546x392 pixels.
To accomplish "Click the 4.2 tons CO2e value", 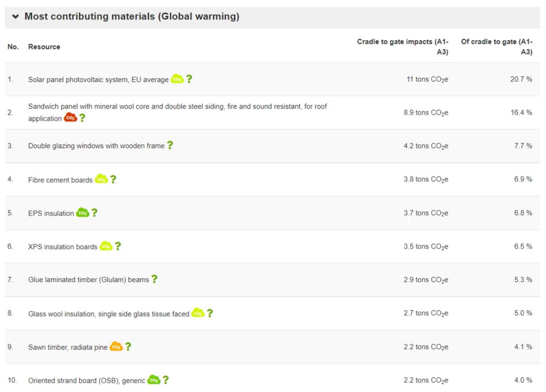I will coord(426,146).
